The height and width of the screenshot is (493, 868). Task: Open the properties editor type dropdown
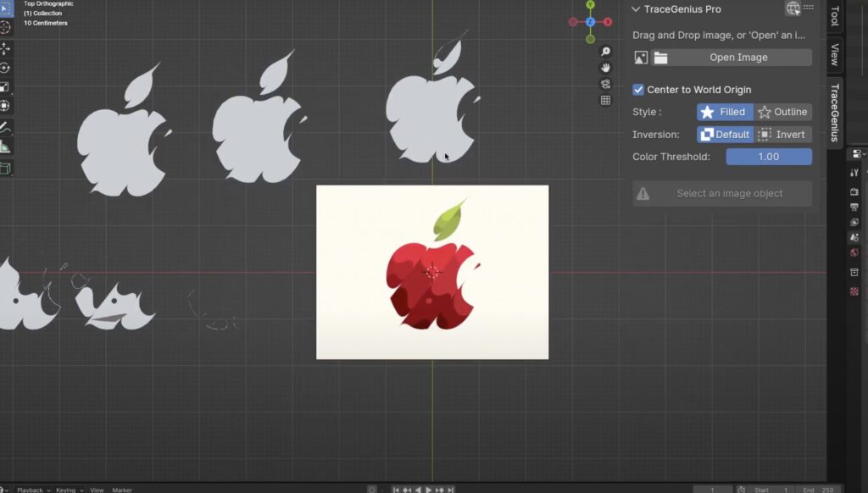859,154
